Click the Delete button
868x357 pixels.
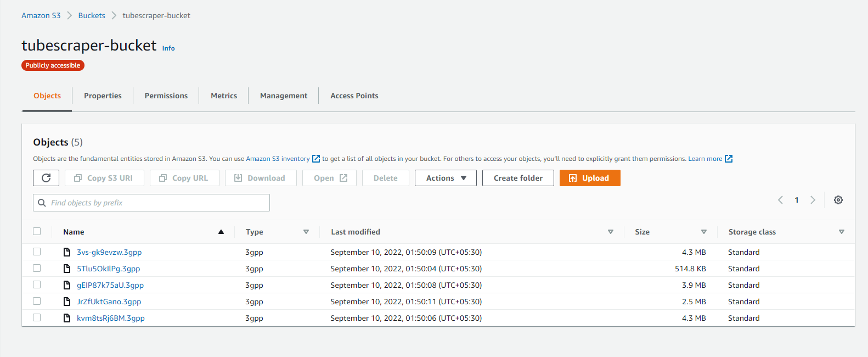click(386, 178)
